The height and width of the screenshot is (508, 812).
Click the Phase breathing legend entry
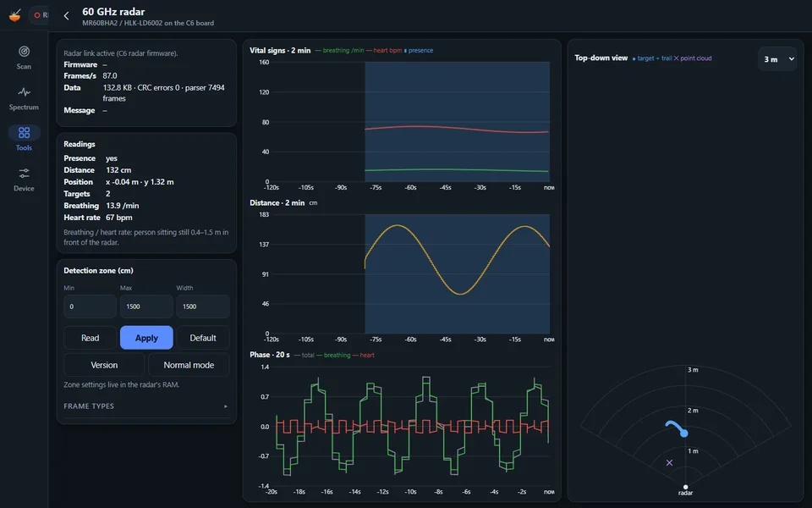[333, 355]
